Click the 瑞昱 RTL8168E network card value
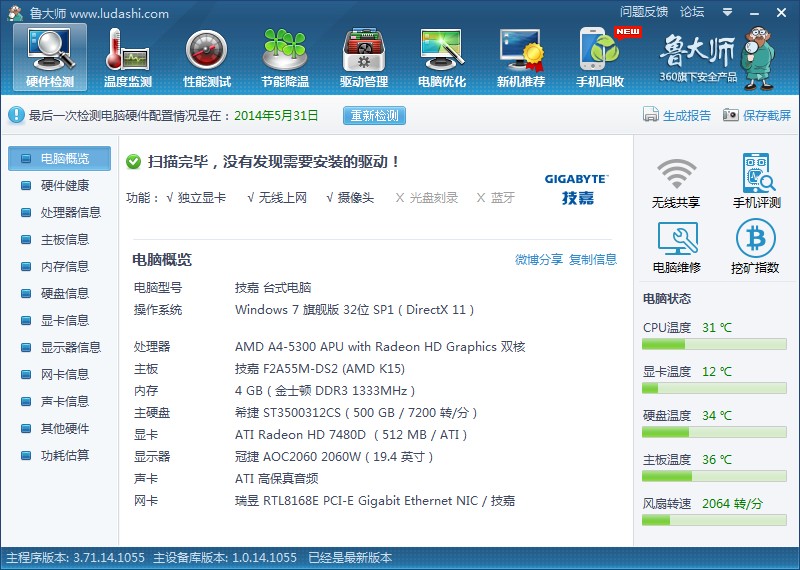The height and width of the screenshot is (570, 800). click(375, 501)
